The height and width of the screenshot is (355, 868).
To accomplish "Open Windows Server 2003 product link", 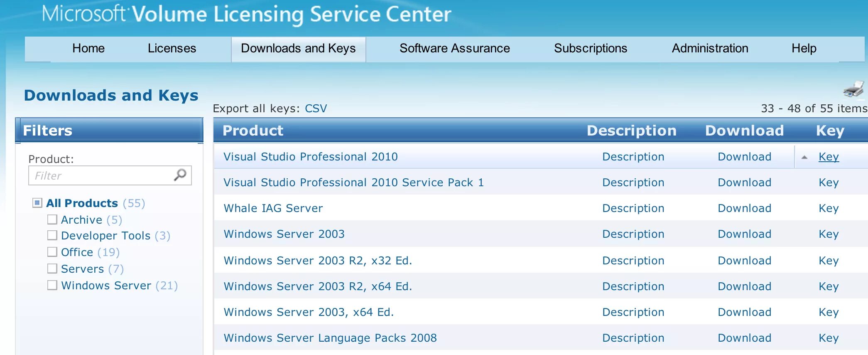I will [284, 234].
